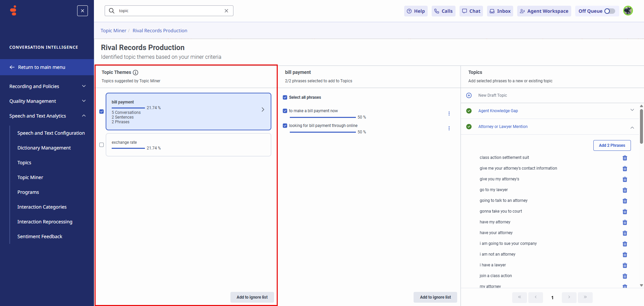Clear the search field text
Screen dimensions: 644x306
(x=226, y=11)
